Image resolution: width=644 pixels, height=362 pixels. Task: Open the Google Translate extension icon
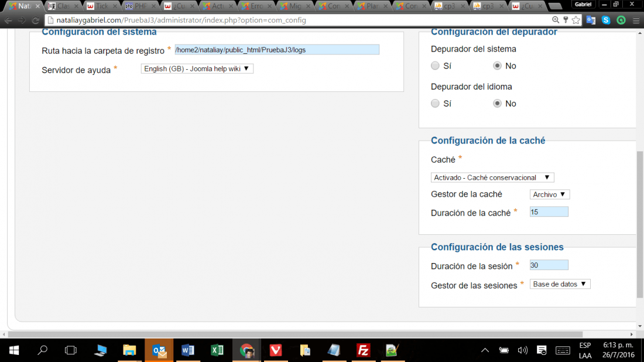(x=591, y=20)
